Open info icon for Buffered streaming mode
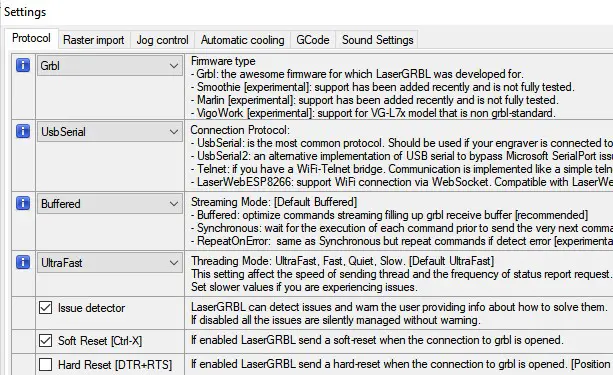Viewport: 613px width, 375px height. coord(23,203)
